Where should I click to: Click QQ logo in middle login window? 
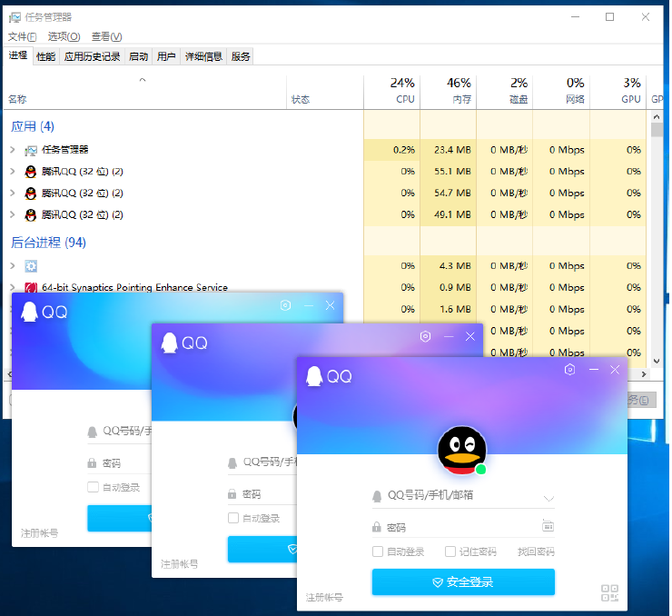pyautogui.click(x=184, y=343)
